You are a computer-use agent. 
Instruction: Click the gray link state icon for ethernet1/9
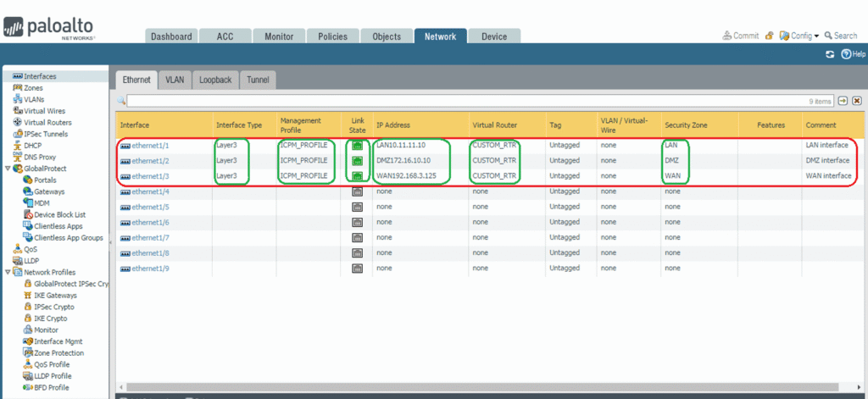358,269
